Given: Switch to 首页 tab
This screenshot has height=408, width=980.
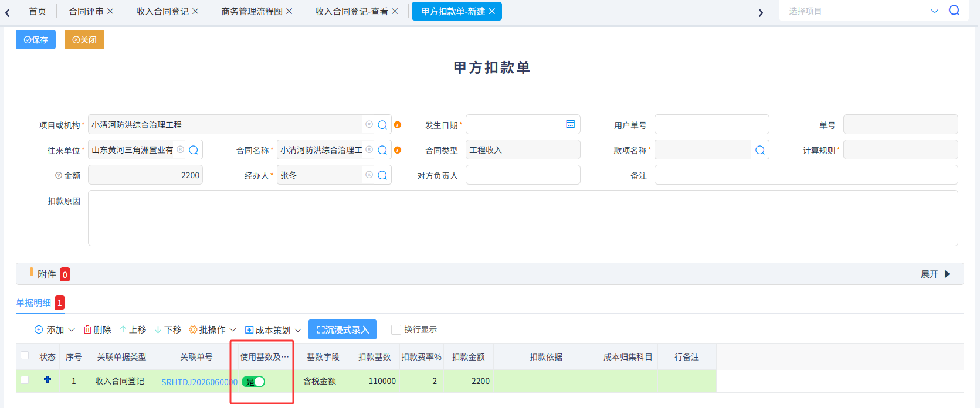Looking at the screenshot, I should click(38, 11).
